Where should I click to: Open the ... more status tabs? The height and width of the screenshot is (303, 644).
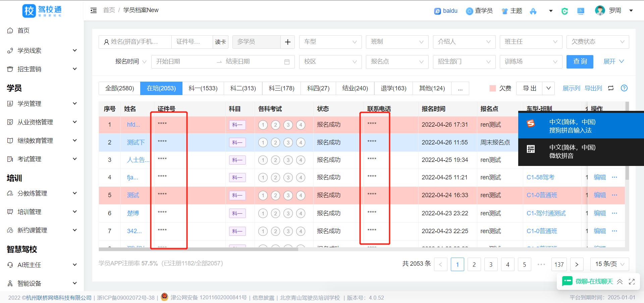460,88
